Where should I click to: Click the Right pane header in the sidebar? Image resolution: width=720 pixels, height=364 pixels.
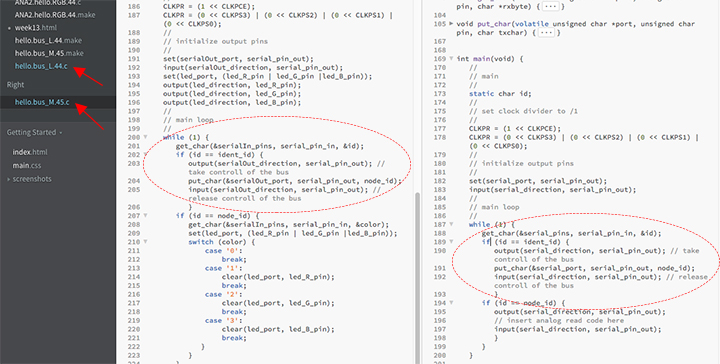tap(16, 85)
